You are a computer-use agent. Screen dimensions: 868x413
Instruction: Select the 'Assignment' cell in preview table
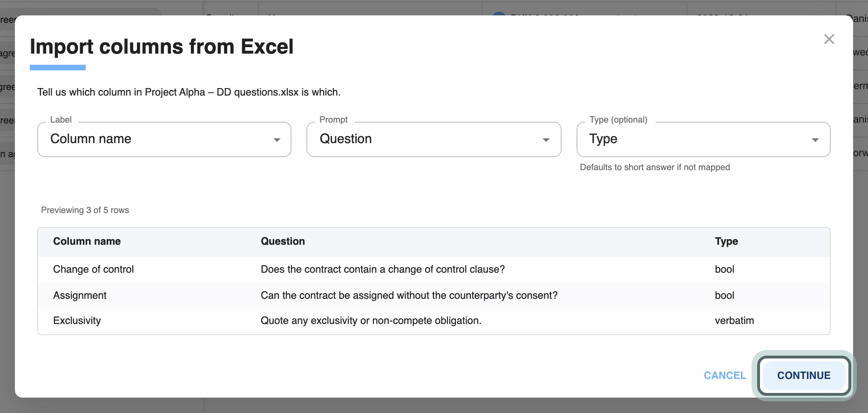[80, 296]
